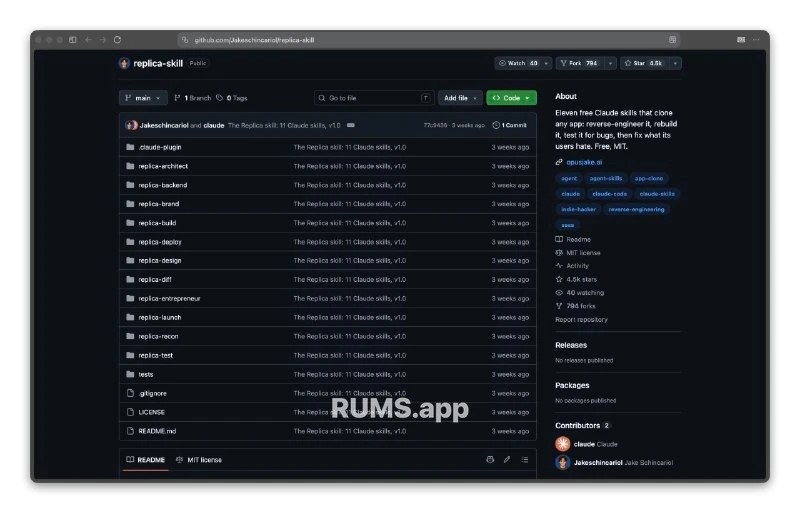The image size is (800, 513).
Task: Expand the Fork dropdown arrow
Action: click(x=610, y=63)
